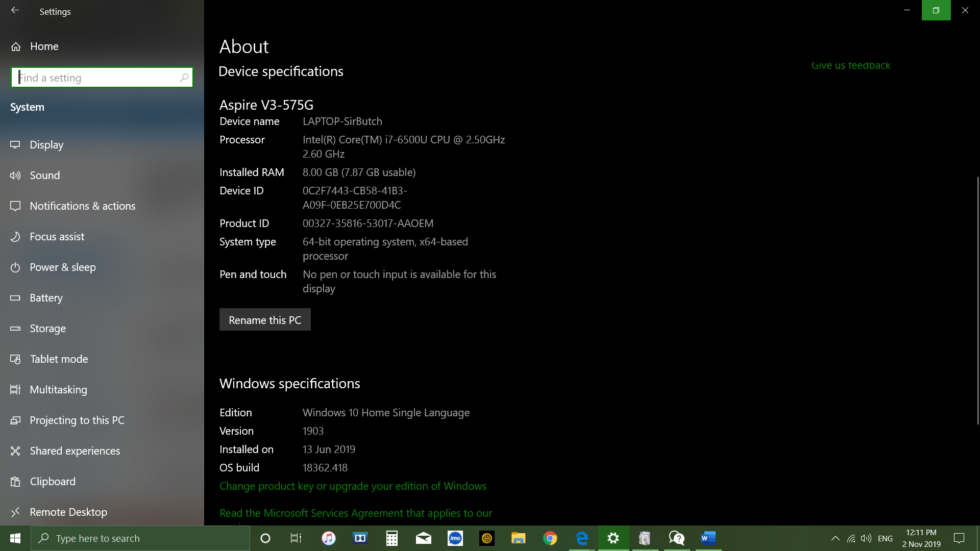980x551 pixels.
Task: Open Action Center notifications icon
Action: (959, 538)
